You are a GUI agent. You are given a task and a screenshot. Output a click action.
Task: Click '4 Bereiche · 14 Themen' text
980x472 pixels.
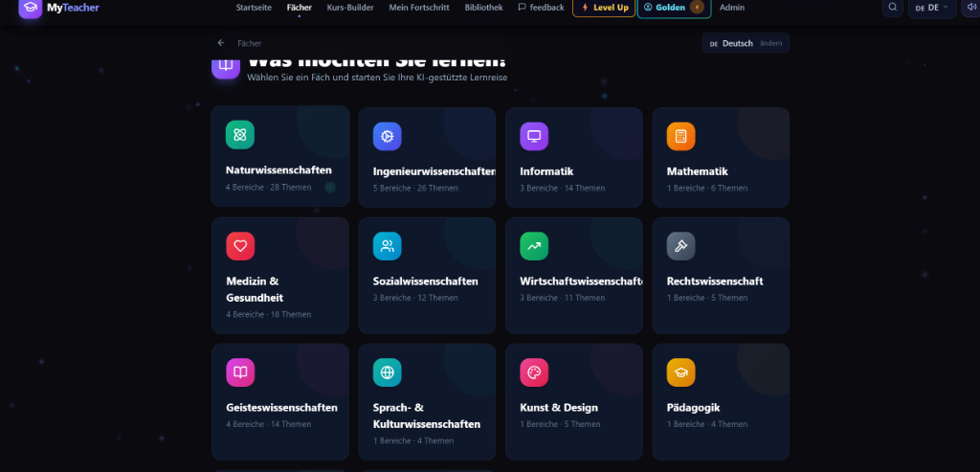(x=269, y=424)
